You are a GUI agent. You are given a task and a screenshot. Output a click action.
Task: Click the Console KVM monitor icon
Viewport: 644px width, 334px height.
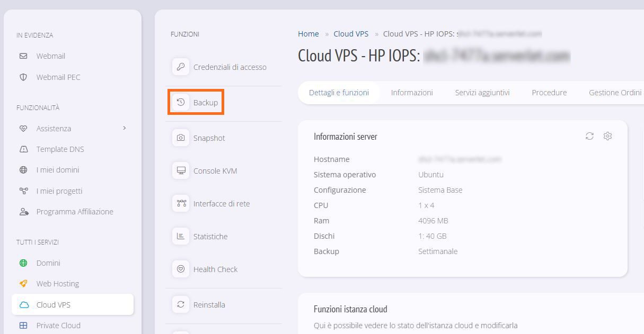pos(181,171)
